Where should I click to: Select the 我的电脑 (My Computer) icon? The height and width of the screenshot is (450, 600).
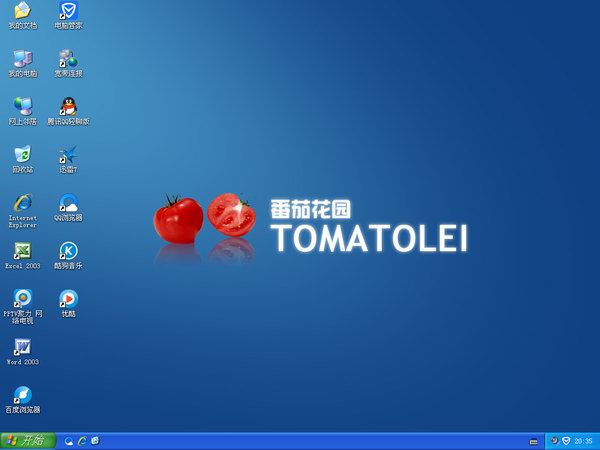tap(22, 59)
